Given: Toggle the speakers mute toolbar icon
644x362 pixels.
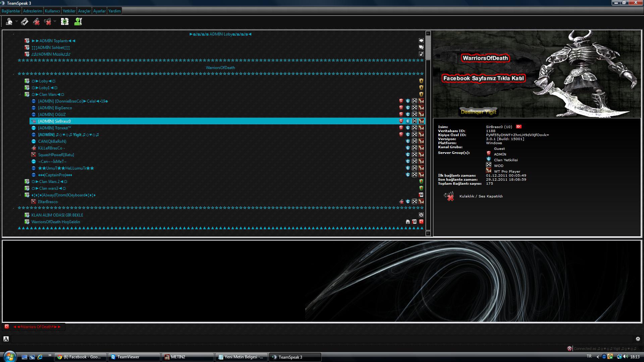Looking at the screenshot, I should pyautogui.click(x=48, y=22).
